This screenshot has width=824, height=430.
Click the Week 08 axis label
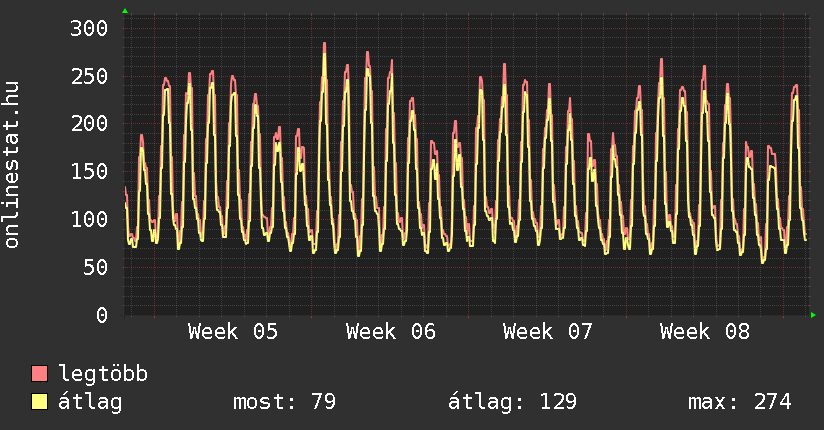705,332
